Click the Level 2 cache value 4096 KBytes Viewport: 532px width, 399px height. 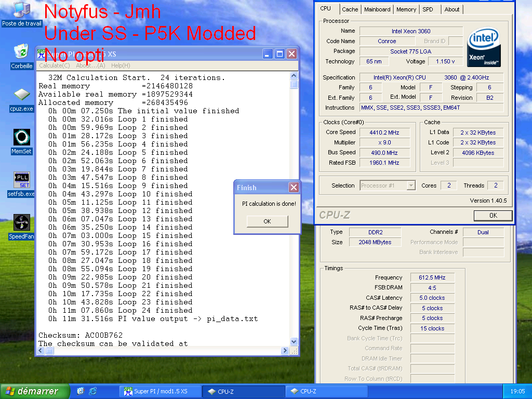point(478,153)
